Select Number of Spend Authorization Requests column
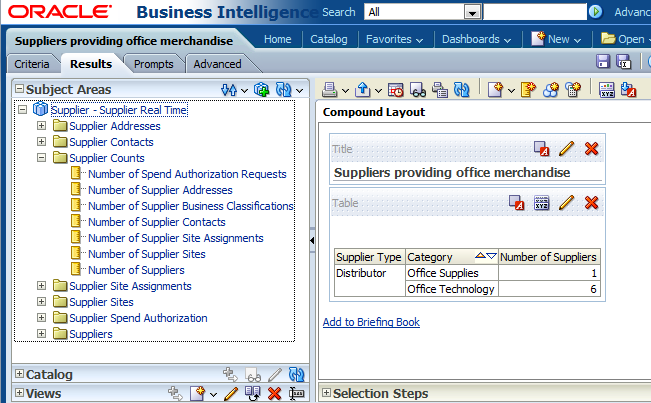Viewport: 651px width, 403px height. [x=187, y=174]
